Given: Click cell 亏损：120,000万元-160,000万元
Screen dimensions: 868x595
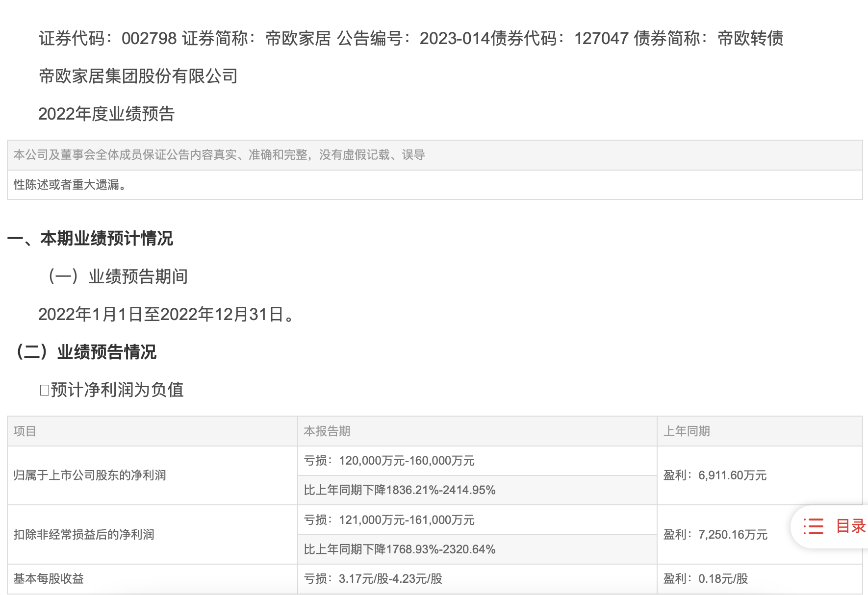Looking at the screenshot, I should [x=477, y=461].
